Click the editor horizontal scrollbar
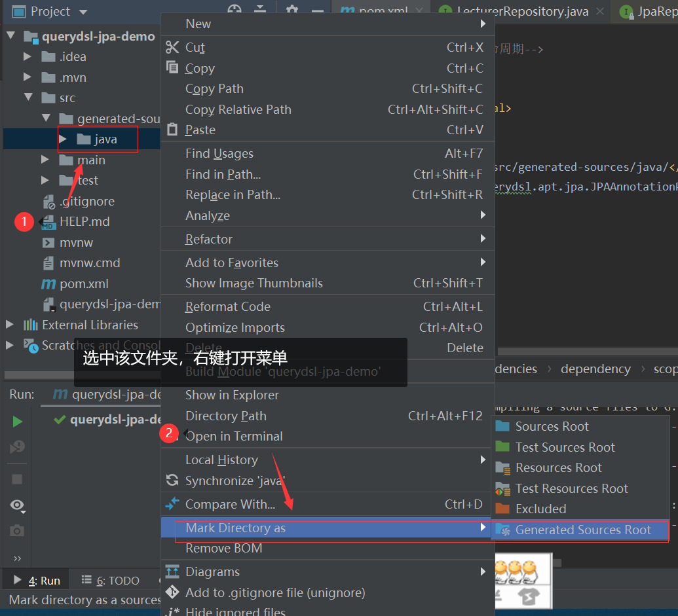Screen dimensions: 678x616 pyautogui.click(x=587, y=351)
